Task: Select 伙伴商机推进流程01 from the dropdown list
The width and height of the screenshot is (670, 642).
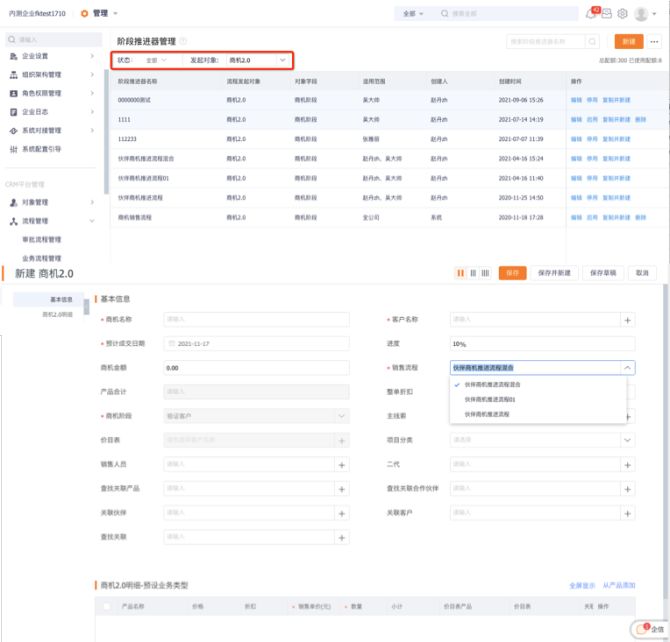Action: [x=493, y=399]
